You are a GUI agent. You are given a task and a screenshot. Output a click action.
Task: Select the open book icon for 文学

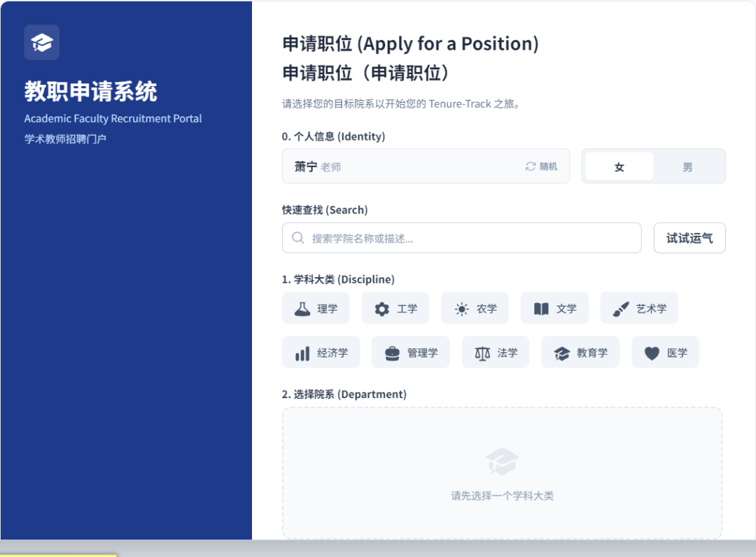540,307
